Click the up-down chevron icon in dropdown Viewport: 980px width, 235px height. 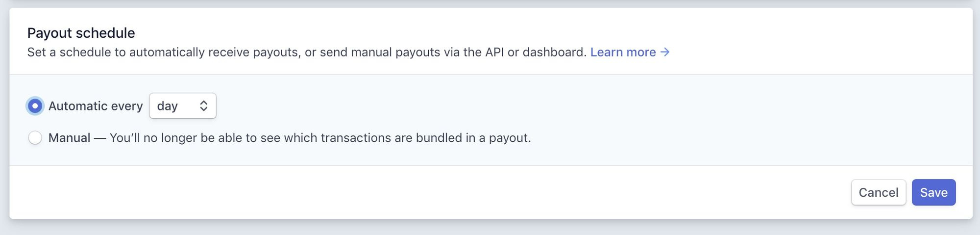click(204, 106)
